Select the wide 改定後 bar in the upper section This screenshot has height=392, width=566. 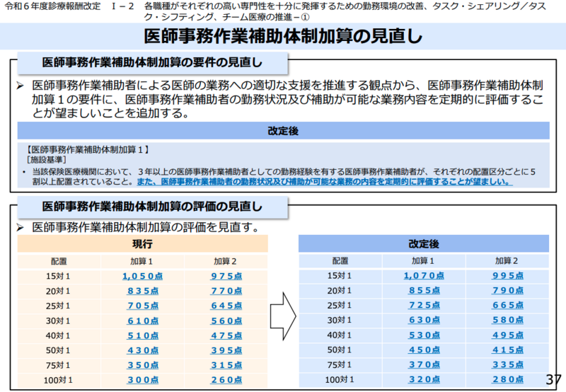(283, 131)
